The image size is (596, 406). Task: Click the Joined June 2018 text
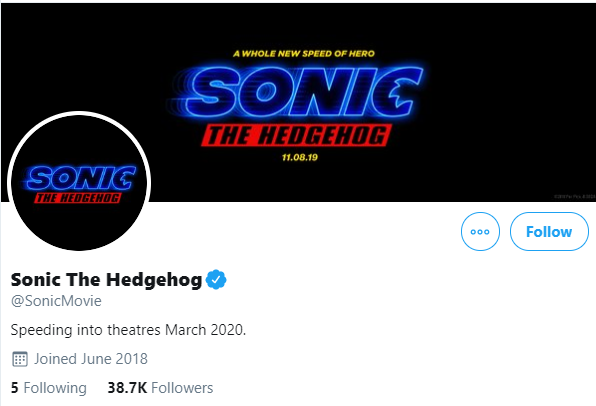(91, 359)
